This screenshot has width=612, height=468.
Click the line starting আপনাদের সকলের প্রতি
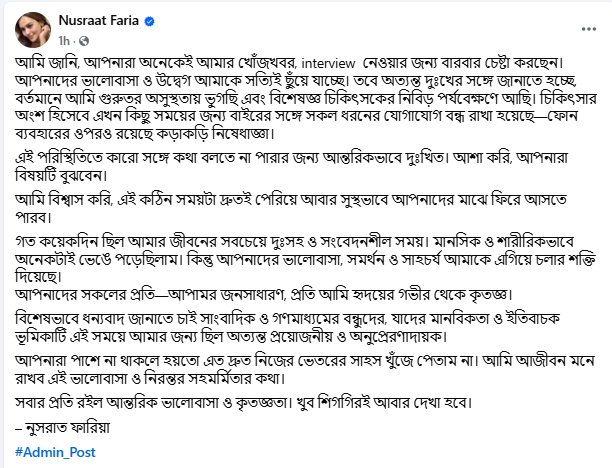(x=263, y=295)
